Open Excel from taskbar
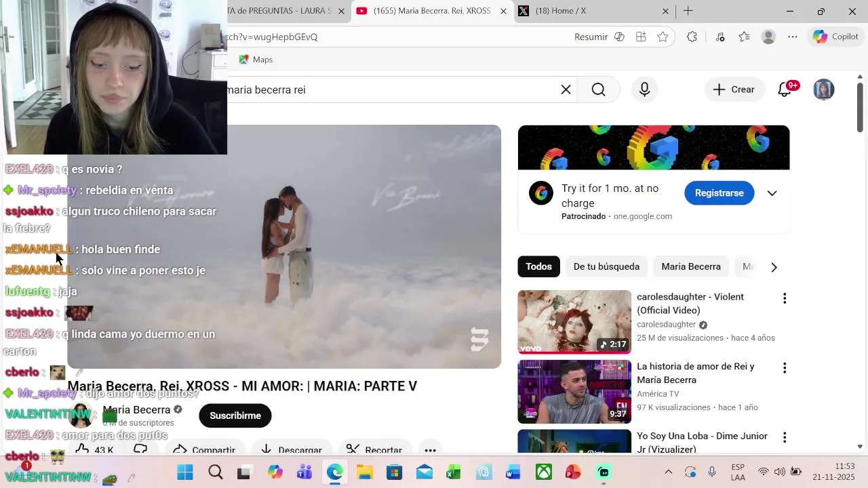The height and width of the screenshot is (488, 868). [454, 472]
